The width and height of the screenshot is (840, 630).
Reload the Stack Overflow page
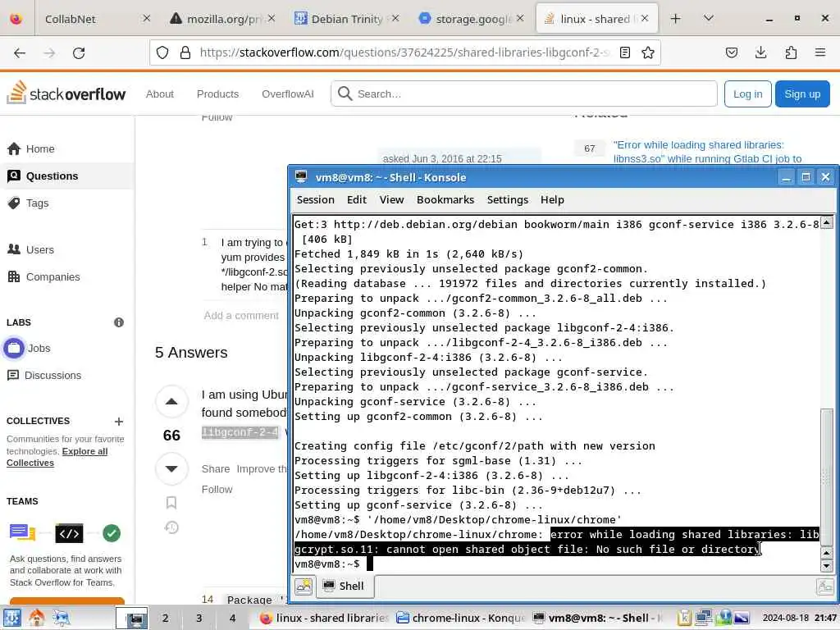pos(79,52)
